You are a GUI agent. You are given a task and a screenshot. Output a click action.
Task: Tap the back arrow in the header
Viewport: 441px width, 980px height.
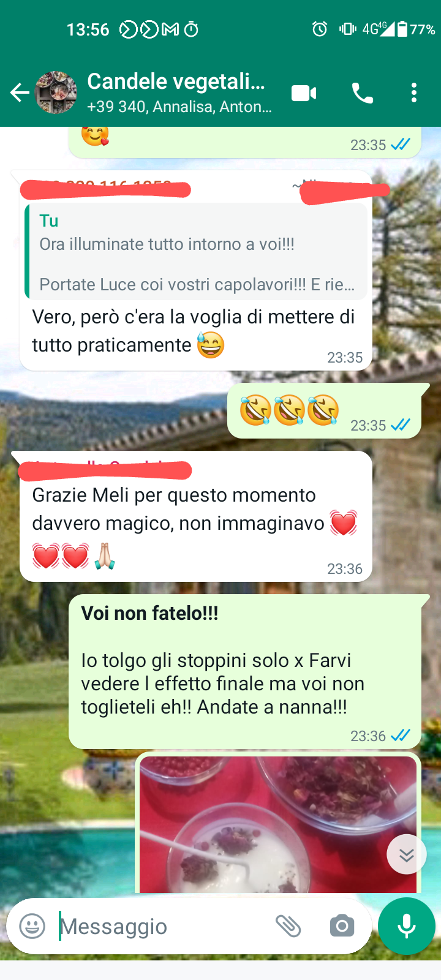coord(20,93)
